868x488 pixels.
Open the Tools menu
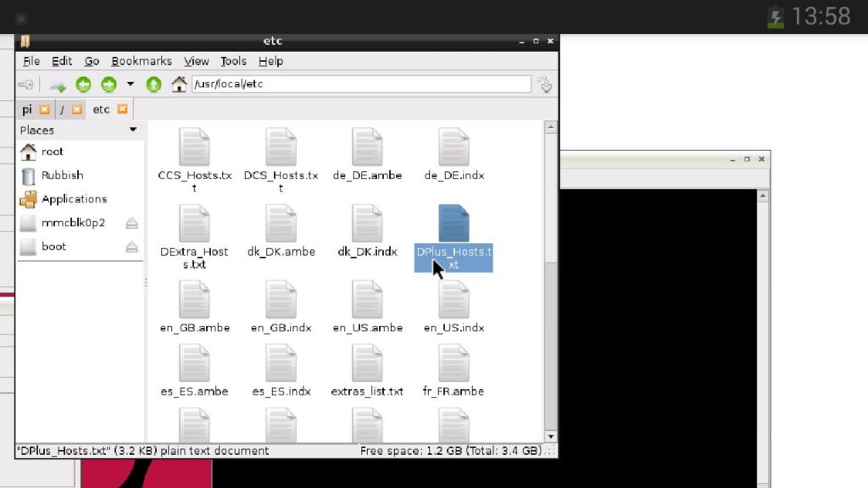233,61
